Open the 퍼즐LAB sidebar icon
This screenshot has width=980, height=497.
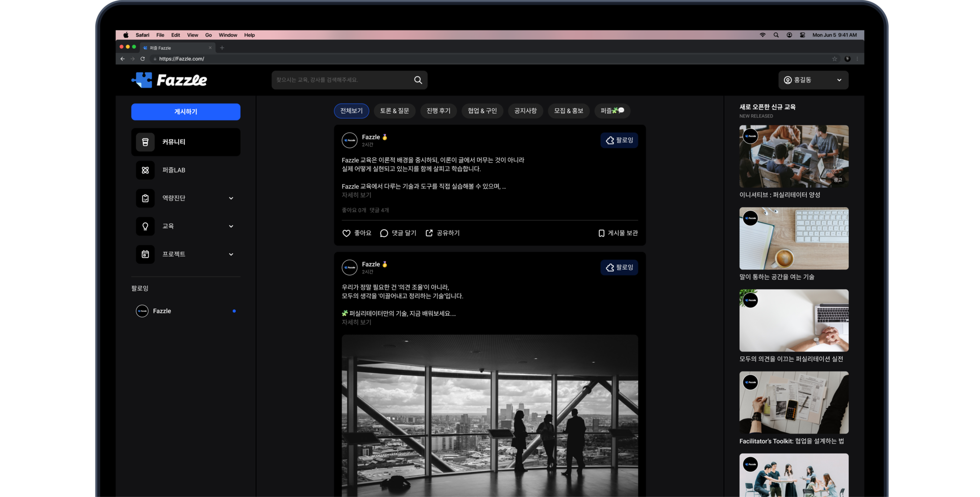click(145, 170)
